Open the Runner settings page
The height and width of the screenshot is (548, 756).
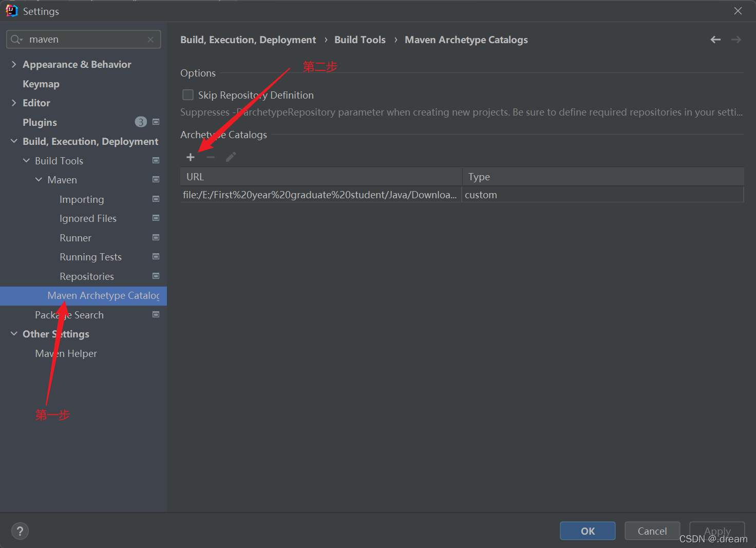click(x=75, y=238)
